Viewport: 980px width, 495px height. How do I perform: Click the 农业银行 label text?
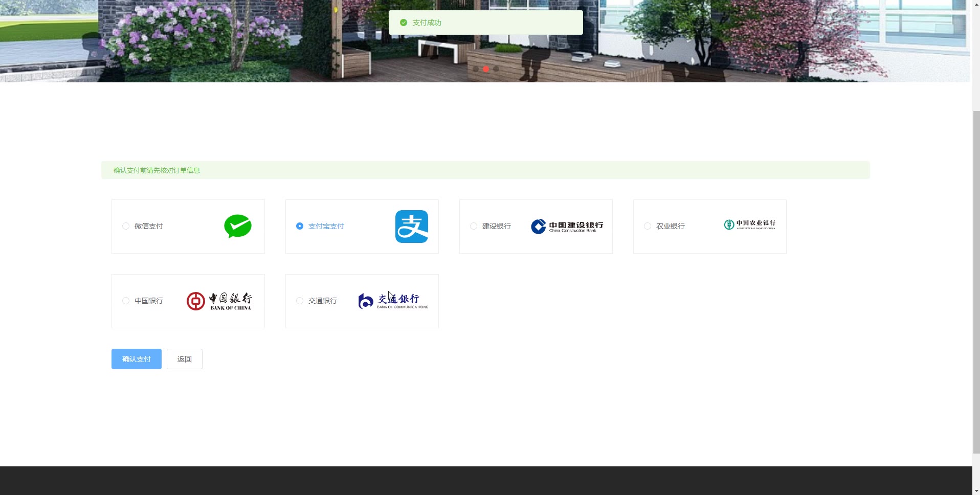tap(671, 226)
